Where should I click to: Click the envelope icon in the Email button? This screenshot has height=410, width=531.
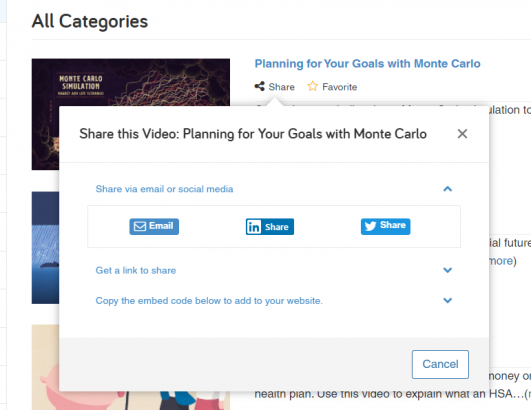pyautogui.click(x=140, y=226)
